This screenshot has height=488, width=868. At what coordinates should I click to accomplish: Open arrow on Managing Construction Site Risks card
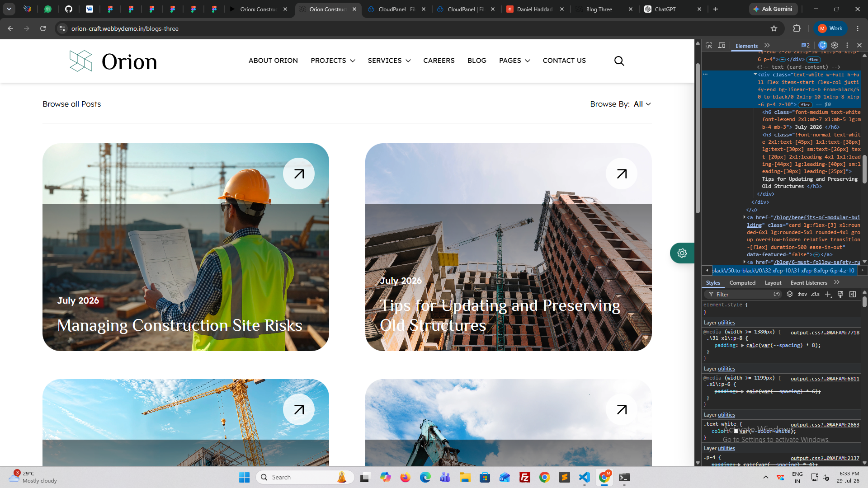pos(299,174)
